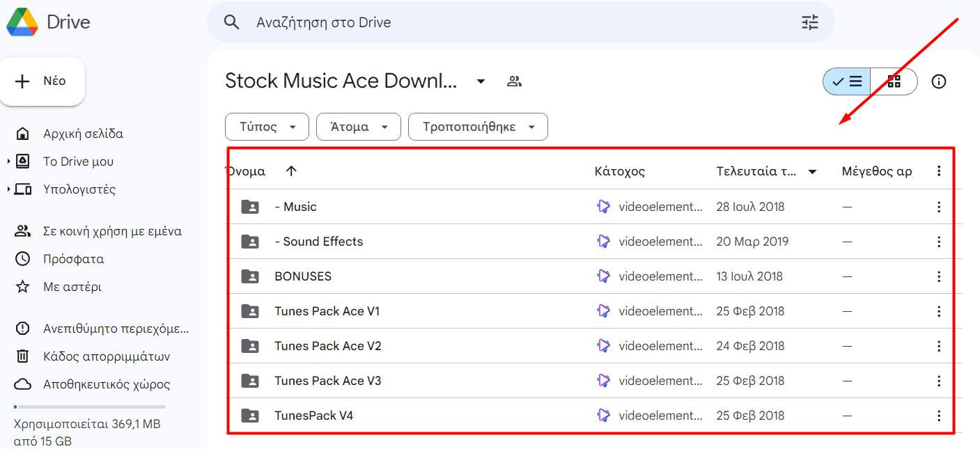Open the Τροποποιήθηκε filter dropdown
This screenshot has width=980, height=449.
pos(478,127)
